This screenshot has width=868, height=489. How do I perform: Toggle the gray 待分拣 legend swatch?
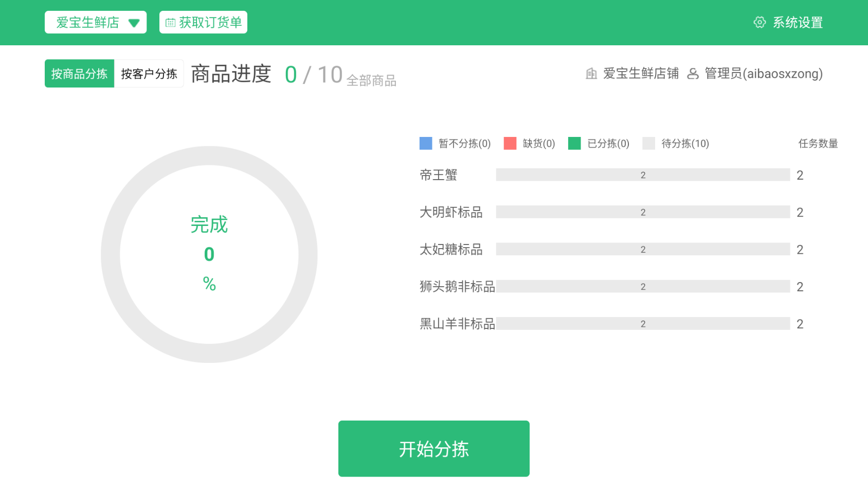648,144
